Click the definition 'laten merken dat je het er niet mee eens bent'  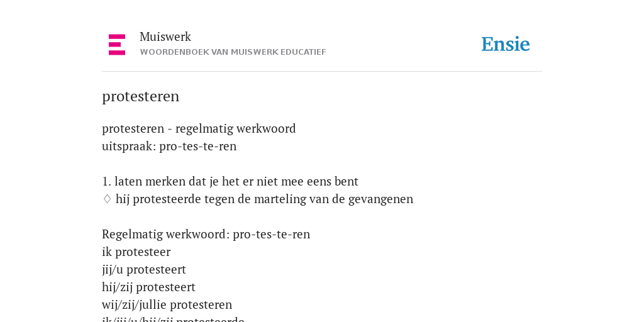coord(236,181)
